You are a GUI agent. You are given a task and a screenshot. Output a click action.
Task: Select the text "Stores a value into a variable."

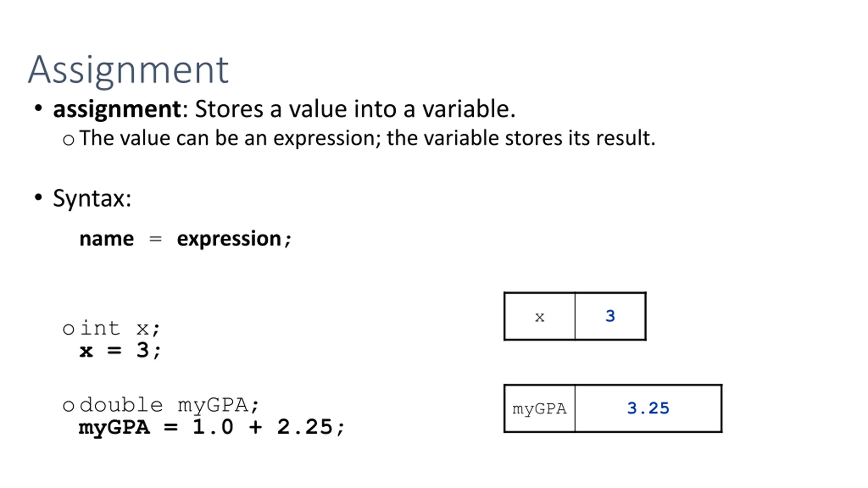click(x=355, y=109)
